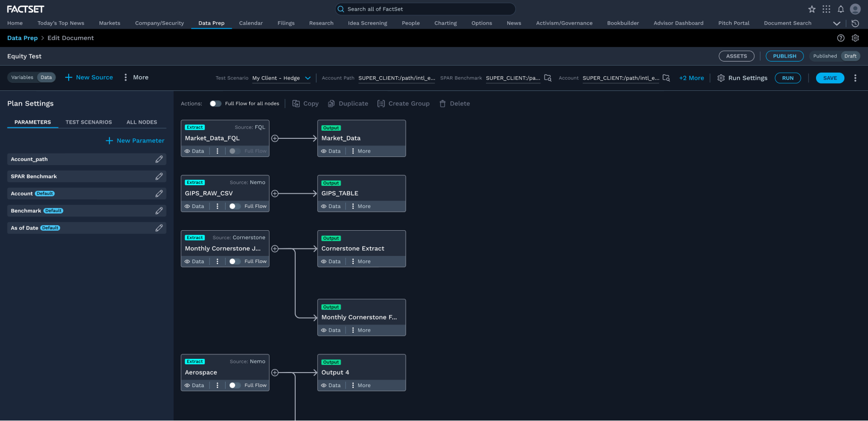The image size is (868, 421).
Task: Add a New Parameter
Action: tap(135, 140)
